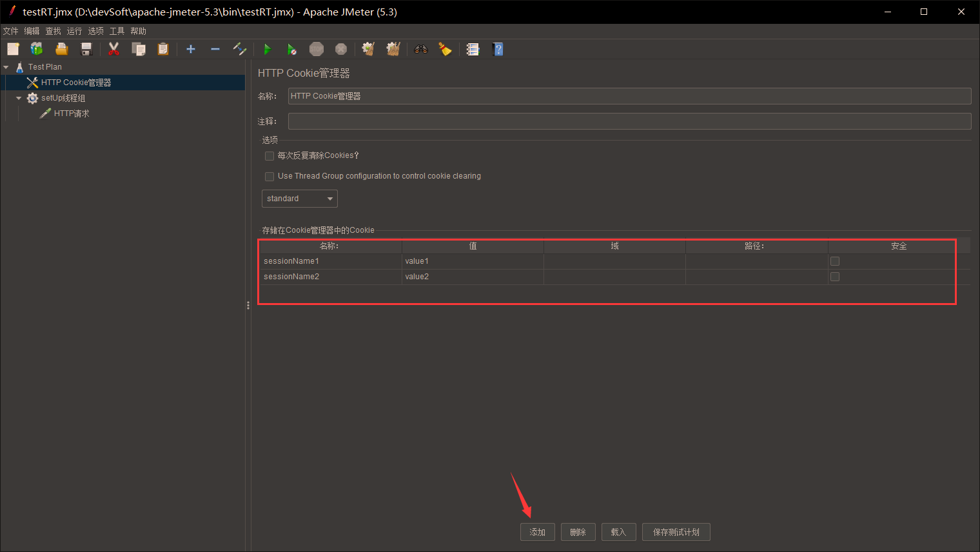
Task: Open the 查找 menu
Action: pos(54,31)
